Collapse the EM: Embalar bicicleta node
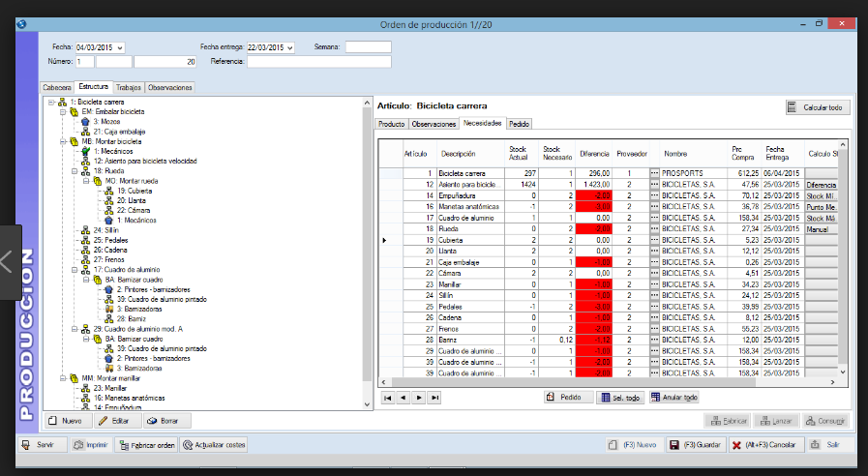Image resolution: width=868 pixels, height=476 pixels. click(61, 112)
